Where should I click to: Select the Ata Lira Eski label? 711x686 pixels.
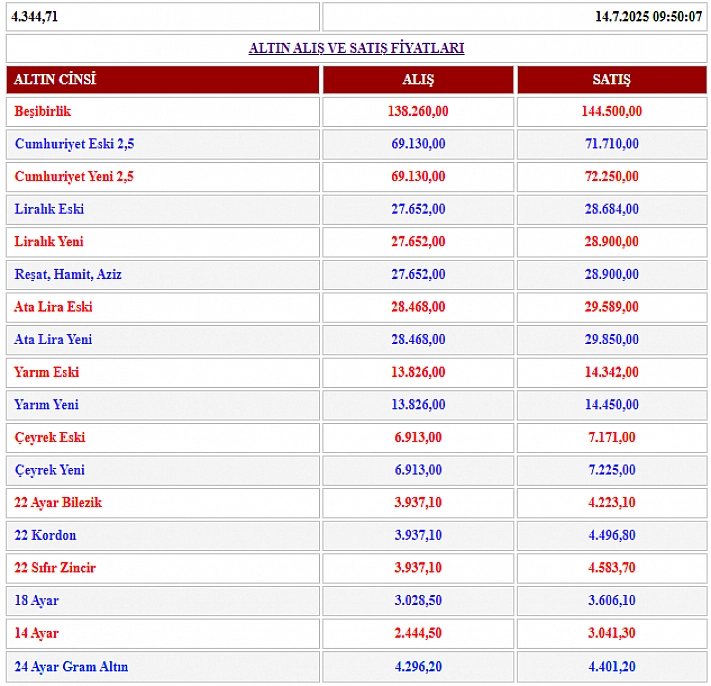pyautogui.click(x=53, y=307)
